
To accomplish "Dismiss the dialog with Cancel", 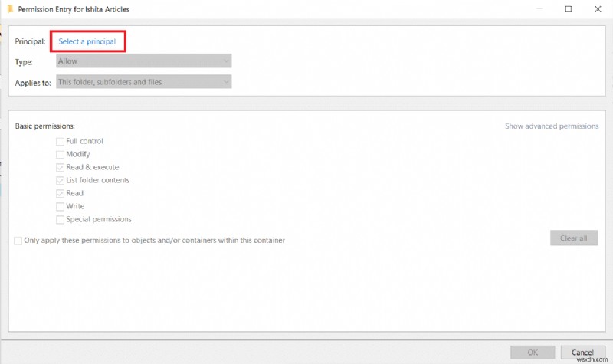I will point(582,353).
